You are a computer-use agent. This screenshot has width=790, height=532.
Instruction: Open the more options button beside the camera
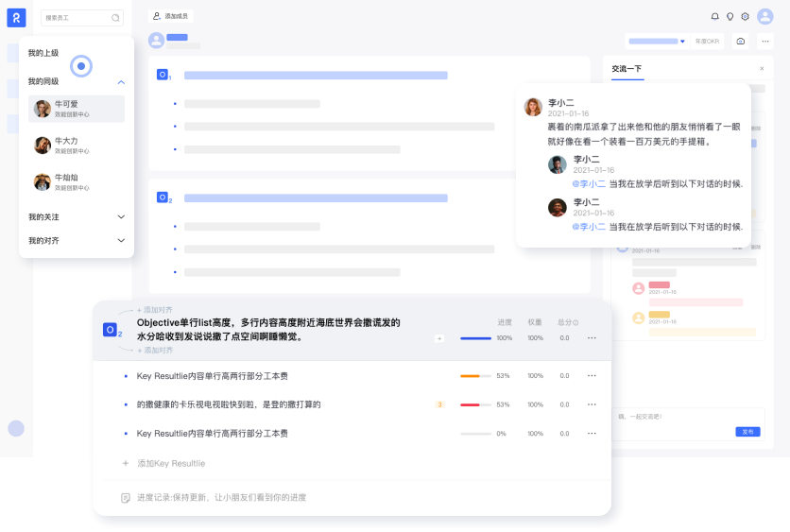(765, 42)
